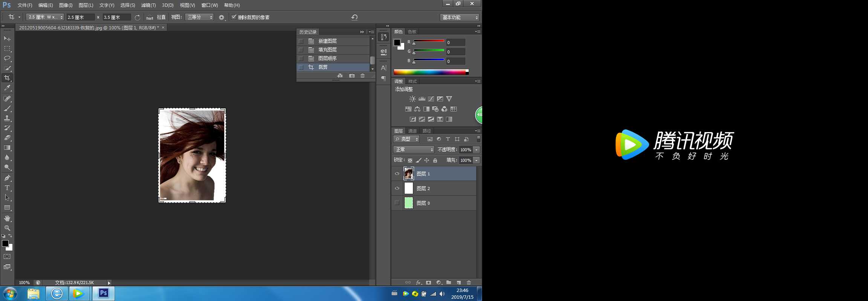
Task: Open crop settings gear options
Action: tap(222, 17)
